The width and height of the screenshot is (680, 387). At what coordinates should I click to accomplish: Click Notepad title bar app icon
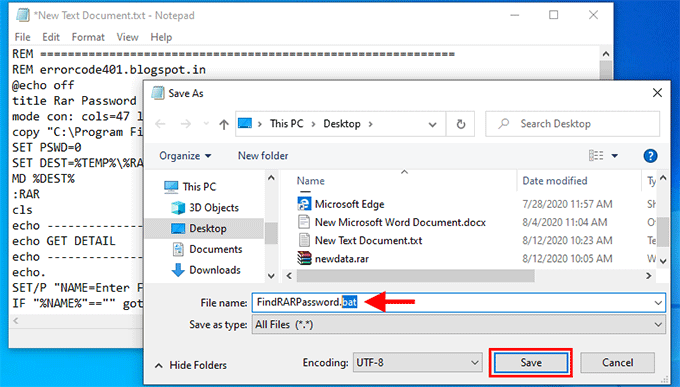pyautogui.click(x=23, y=15)
